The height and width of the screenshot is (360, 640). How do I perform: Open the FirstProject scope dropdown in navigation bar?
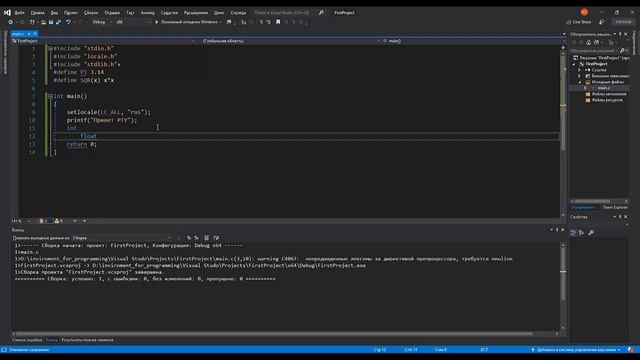(x=104, y=41)
